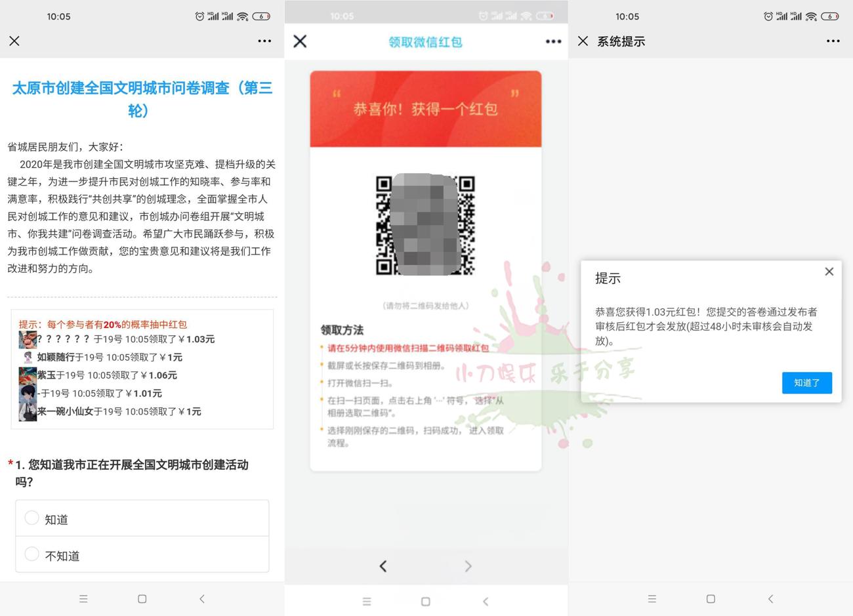Viewport: 853px width, 616px height.
Task: Open the "..." menu on 领取微信红包 page
Action: 553,41
